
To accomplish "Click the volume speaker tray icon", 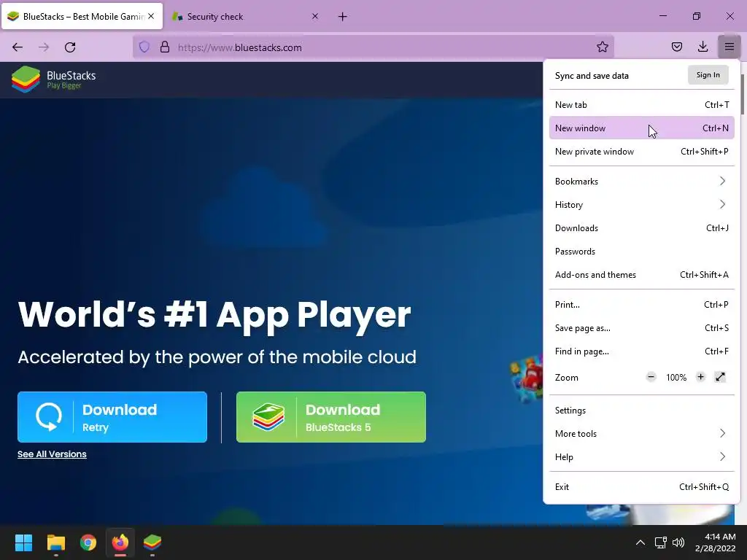I will click(x=678, y=542).
